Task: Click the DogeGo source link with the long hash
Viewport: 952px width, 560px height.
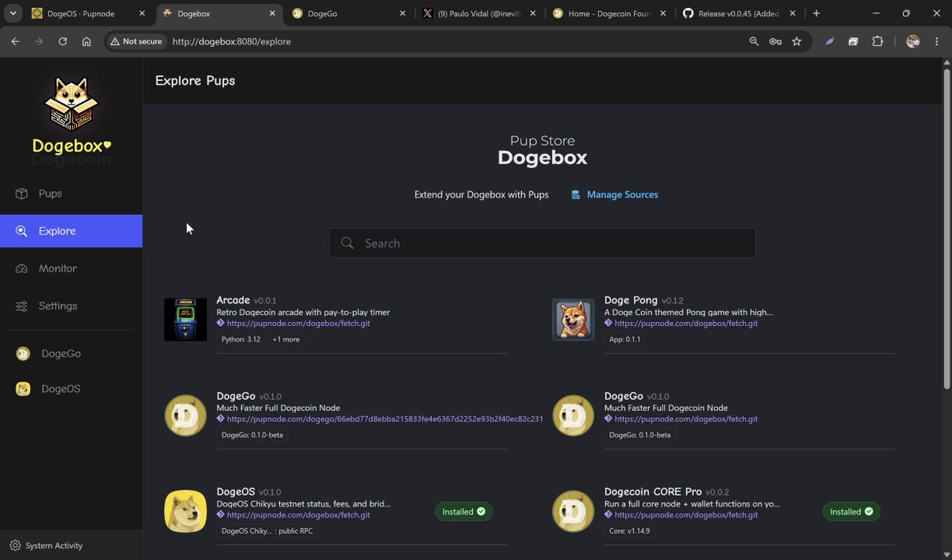Action: (x=385, y=419)
